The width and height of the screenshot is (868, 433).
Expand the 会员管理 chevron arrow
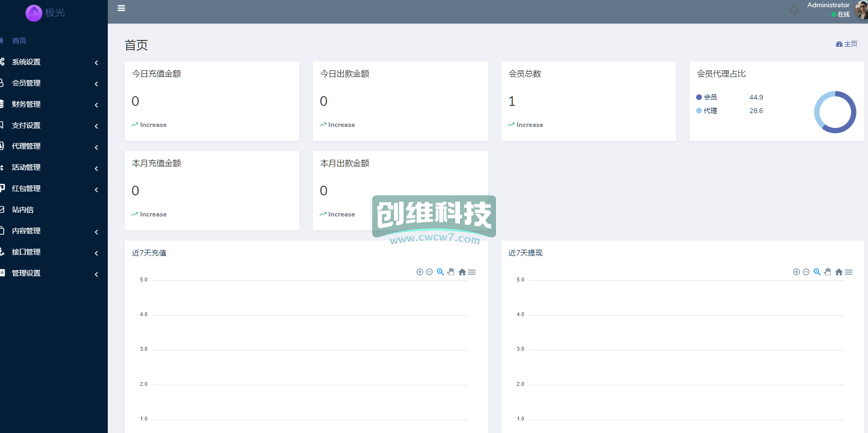pos(96,84)
